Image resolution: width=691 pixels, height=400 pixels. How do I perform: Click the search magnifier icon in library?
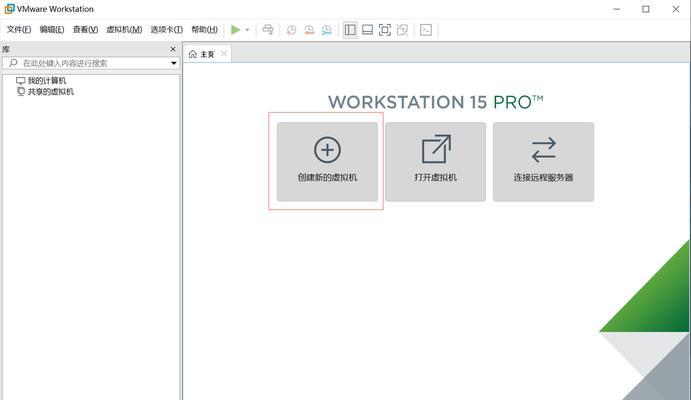(13, 63)
